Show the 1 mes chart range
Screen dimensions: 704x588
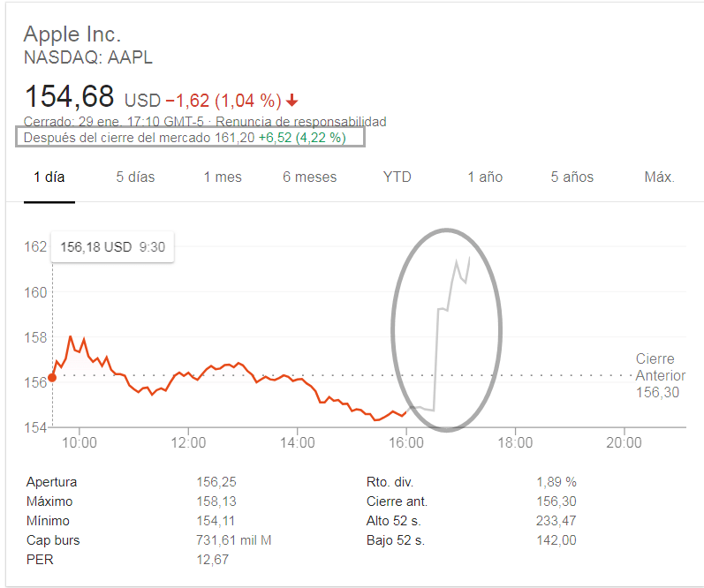pos(223,177)
